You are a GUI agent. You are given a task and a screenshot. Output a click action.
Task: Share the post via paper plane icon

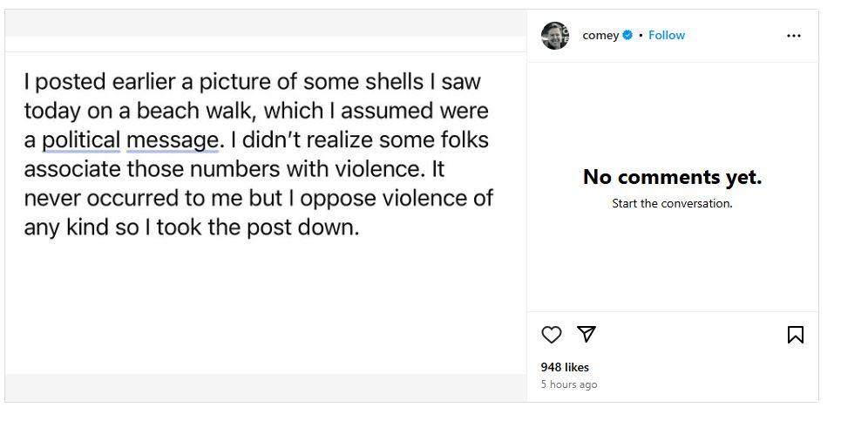point(587,334)
